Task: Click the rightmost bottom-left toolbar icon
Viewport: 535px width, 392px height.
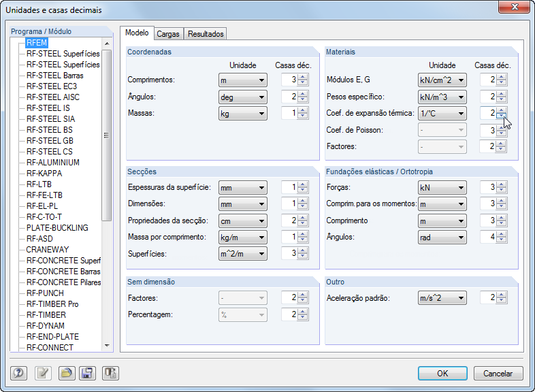Action: click(110, 373)
